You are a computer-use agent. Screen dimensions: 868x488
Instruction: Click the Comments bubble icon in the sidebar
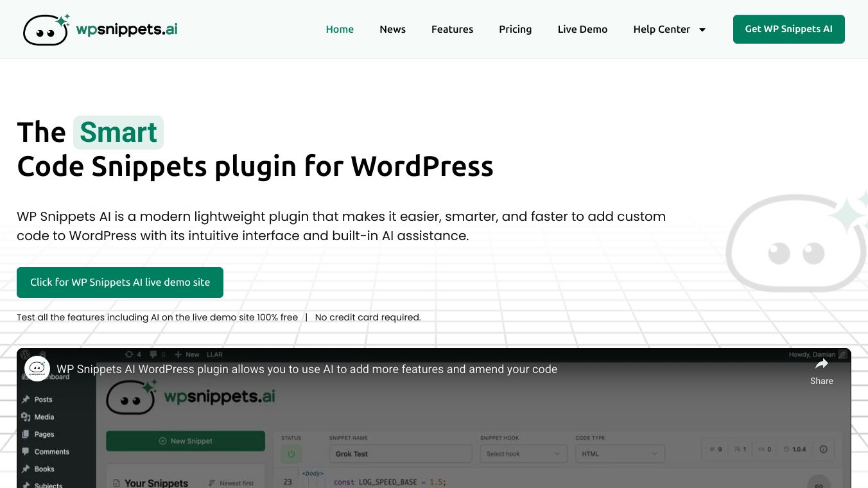click(x=26, y=451)
